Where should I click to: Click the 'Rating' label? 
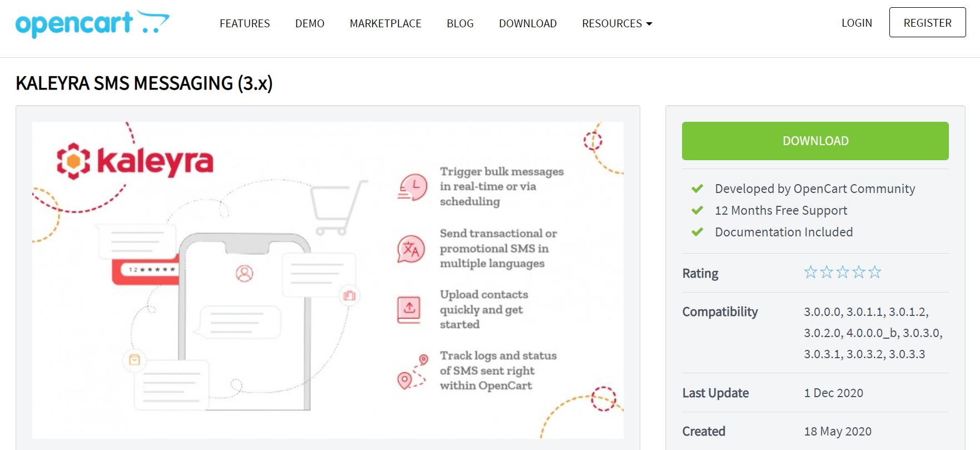700,273
